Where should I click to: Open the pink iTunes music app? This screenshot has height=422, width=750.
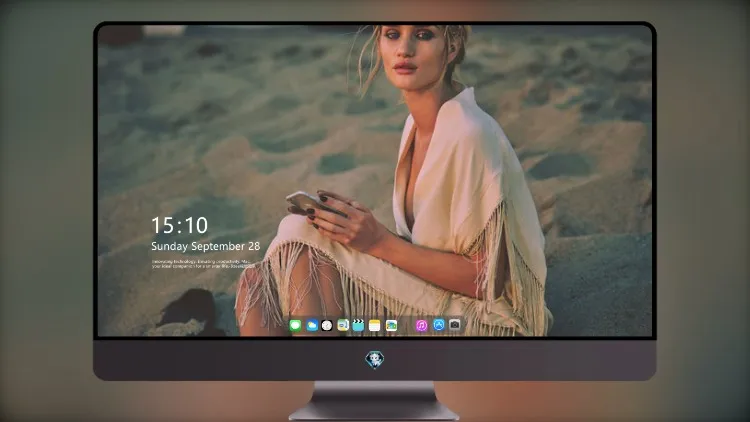coord(421,325)
